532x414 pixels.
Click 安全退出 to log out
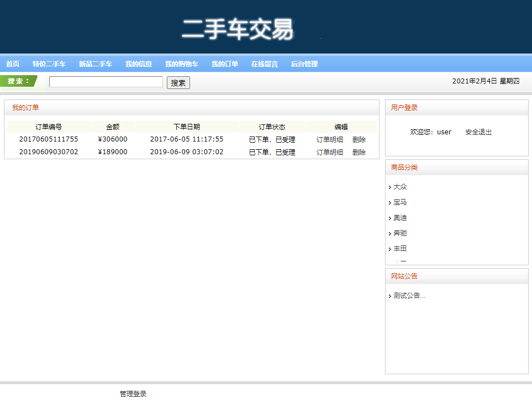[x=477, y=132]
